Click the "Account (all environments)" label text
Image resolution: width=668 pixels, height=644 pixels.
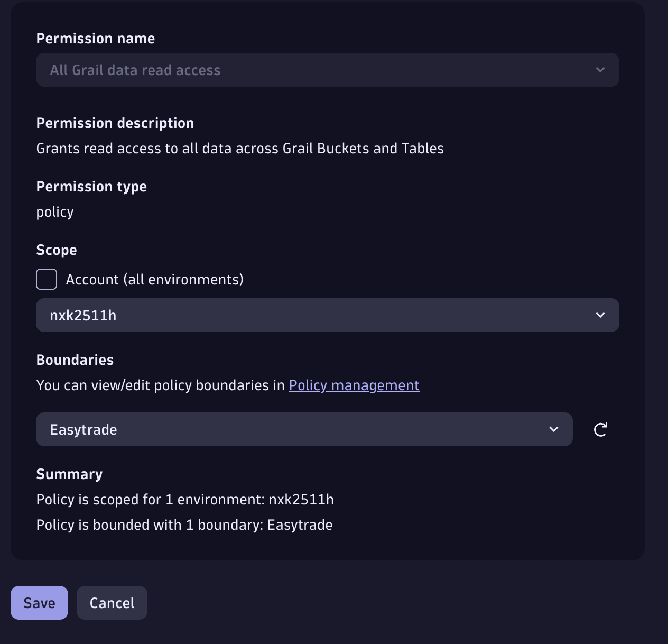(x=154, y=279)
